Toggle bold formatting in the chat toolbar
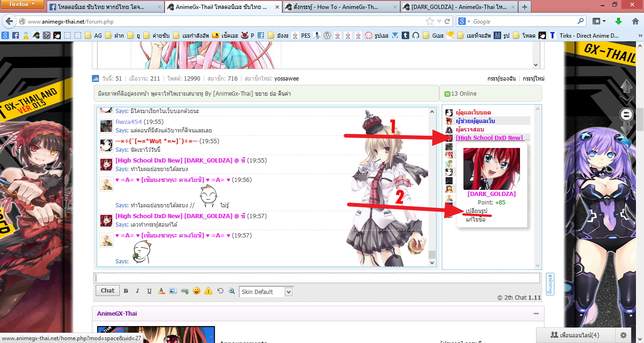The image size is (644, 343). 126,291
